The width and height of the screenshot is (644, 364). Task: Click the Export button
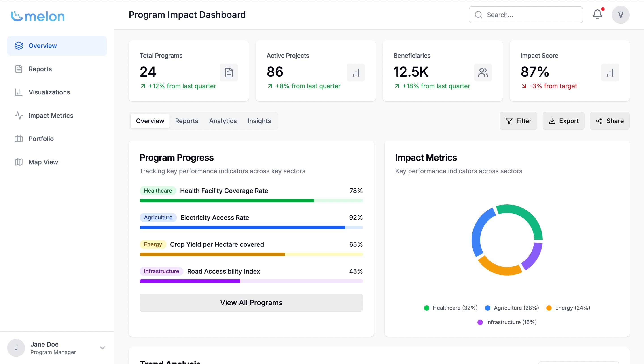point(563,121)
